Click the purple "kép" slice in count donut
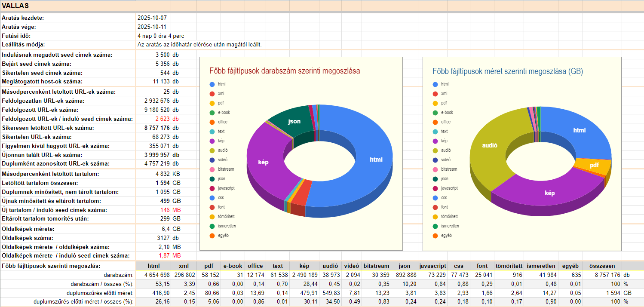 263,162
